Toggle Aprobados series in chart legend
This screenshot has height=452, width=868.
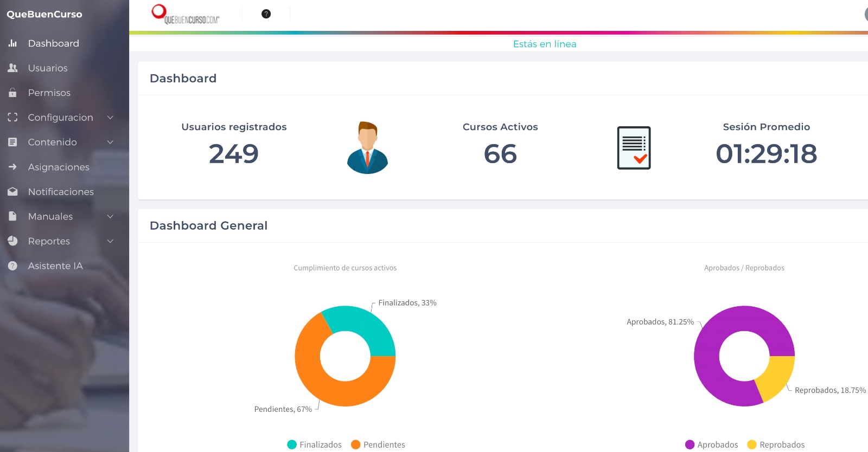click(x=712, y=444)
